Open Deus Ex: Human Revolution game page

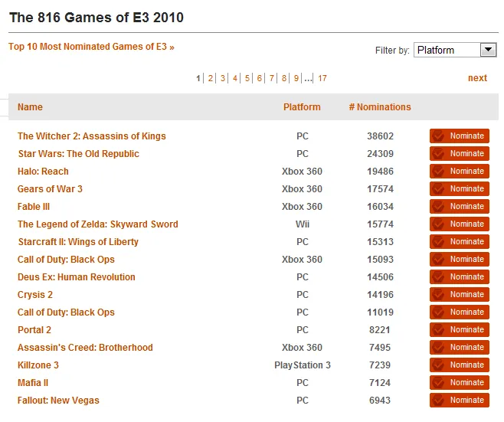[x=77, y=277]
